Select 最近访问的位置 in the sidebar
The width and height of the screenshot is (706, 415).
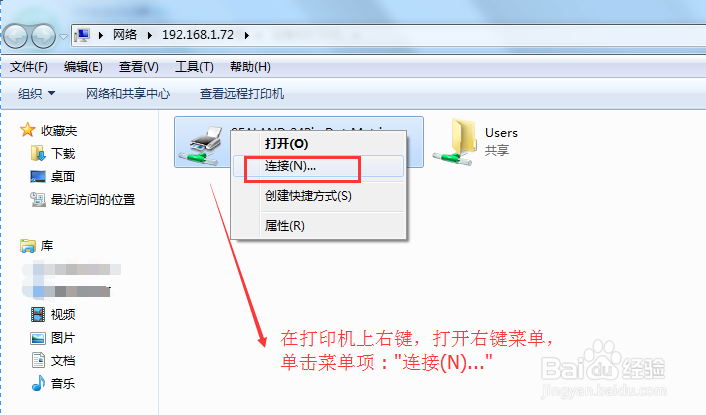pos(93,199)
